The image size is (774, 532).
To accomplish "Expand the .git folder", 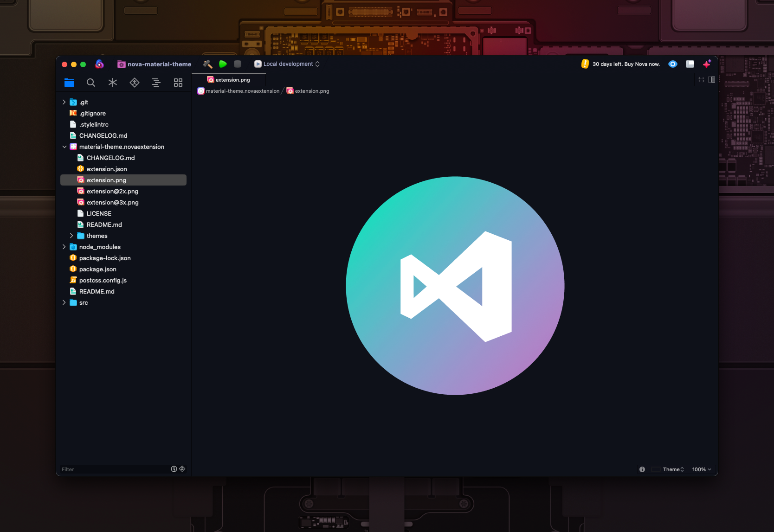I will pos(64,102).
